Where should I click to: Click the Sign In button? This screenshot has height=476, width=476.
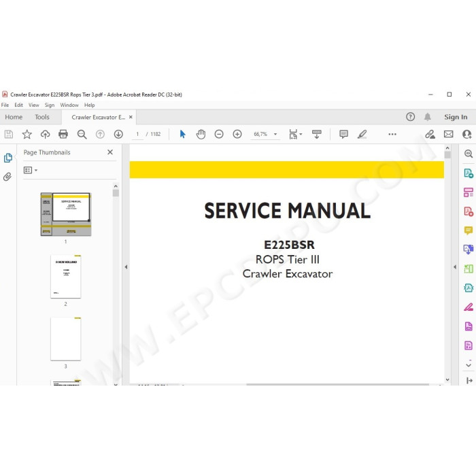(456, 117)
